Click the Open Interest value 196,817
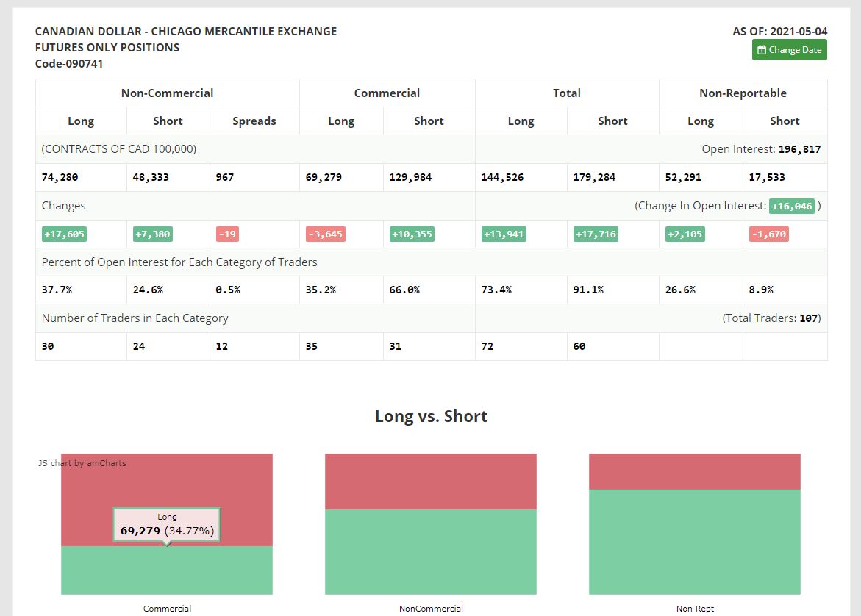861x616 pixels. coord(799,149)
